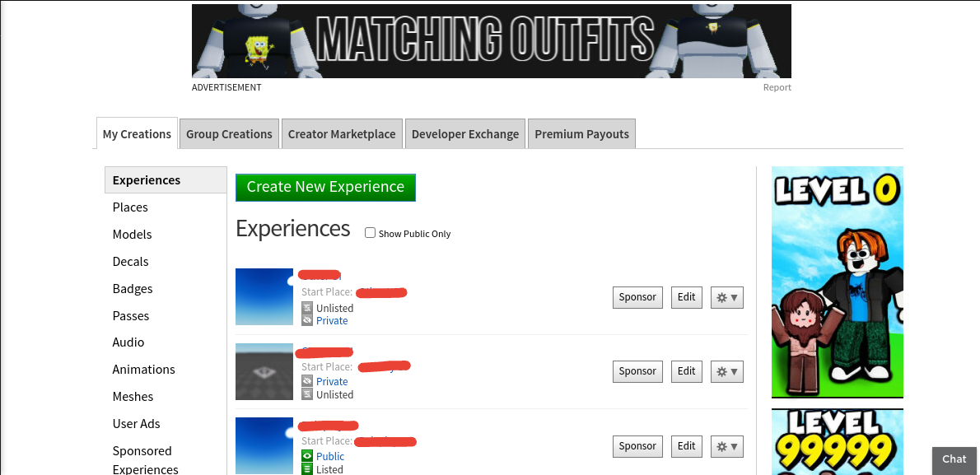Click the Level 0 side advertisement

point(838,282)
